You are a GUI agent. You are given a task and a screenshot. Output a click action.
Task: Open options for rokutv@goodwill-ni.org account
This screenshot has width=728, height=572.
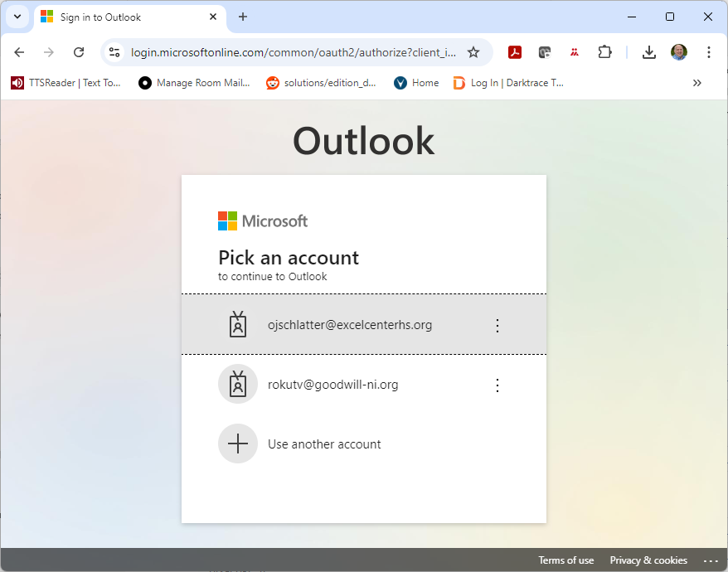click(x=497, y=385)
